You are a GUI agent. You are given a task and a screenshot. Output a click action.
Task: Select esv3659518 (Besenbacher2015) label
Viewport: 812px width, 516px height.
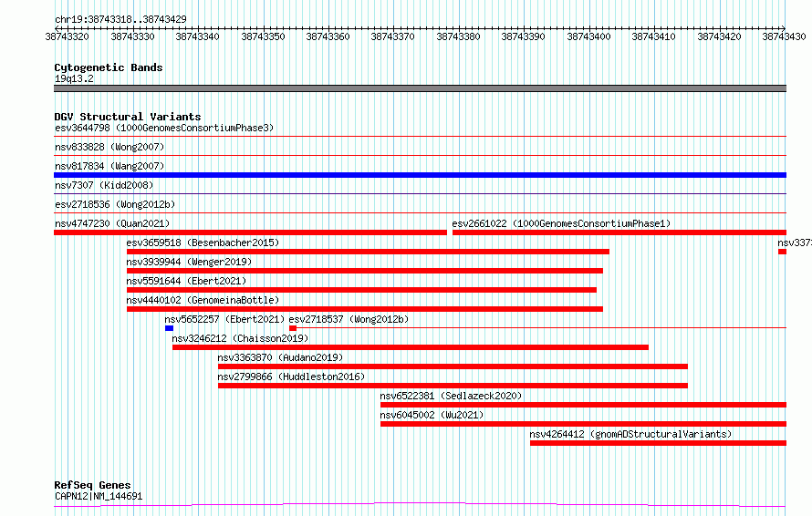tap(203, 243)
